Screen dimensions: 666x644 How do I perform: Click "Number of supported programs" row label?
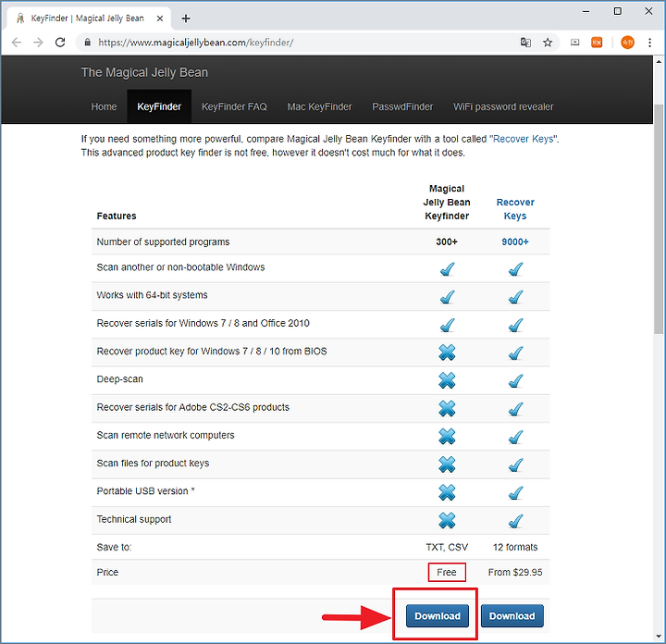pos(163,241)
